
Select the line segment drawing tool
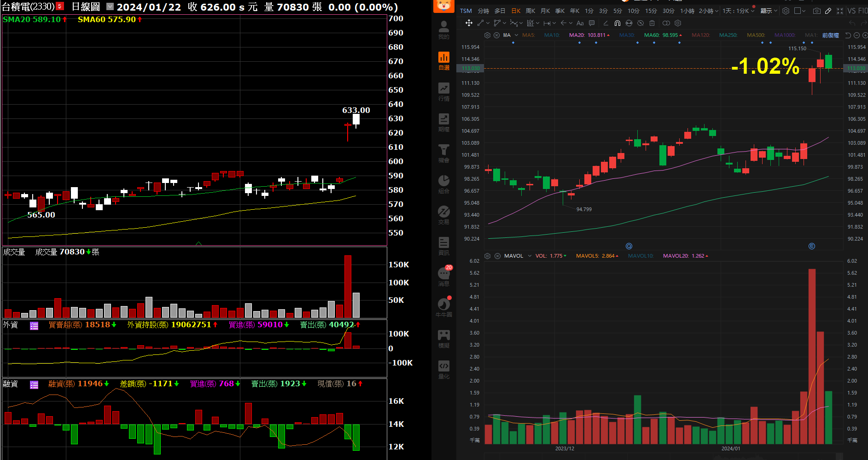click(x=480, y=23)
